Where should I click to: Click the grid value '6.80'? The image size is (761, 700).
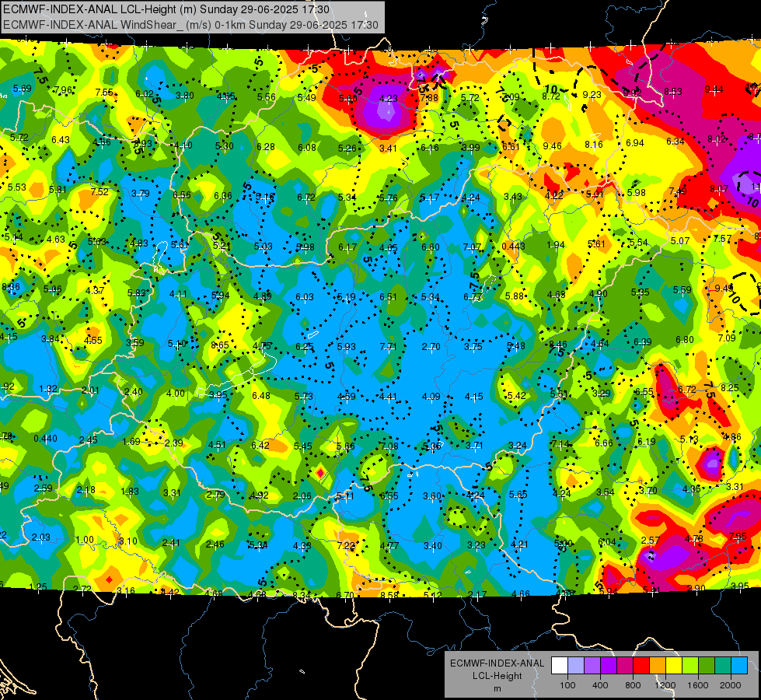pyautogui.click(x=685, y=340)
